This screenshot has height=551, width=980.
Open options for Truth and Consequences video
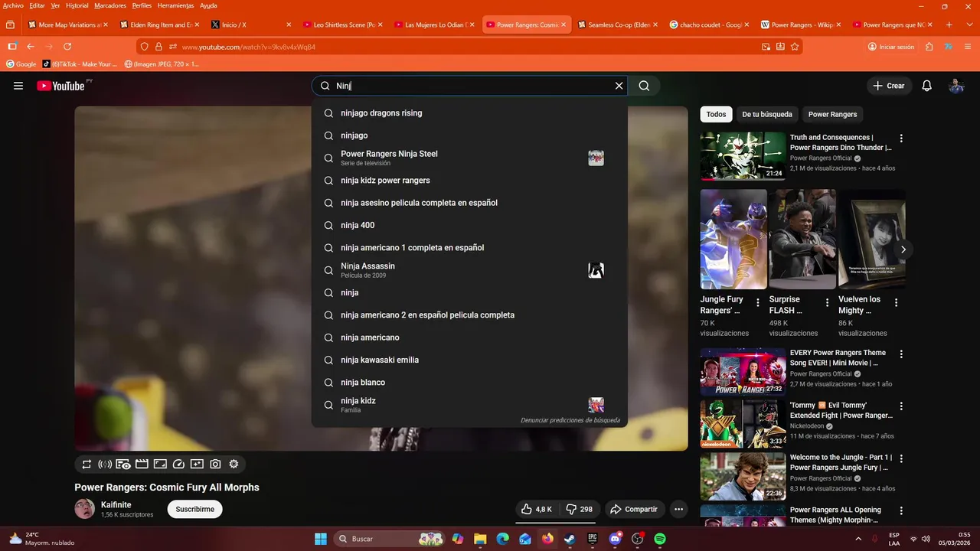pyautogui.click(x=901, y=139)
